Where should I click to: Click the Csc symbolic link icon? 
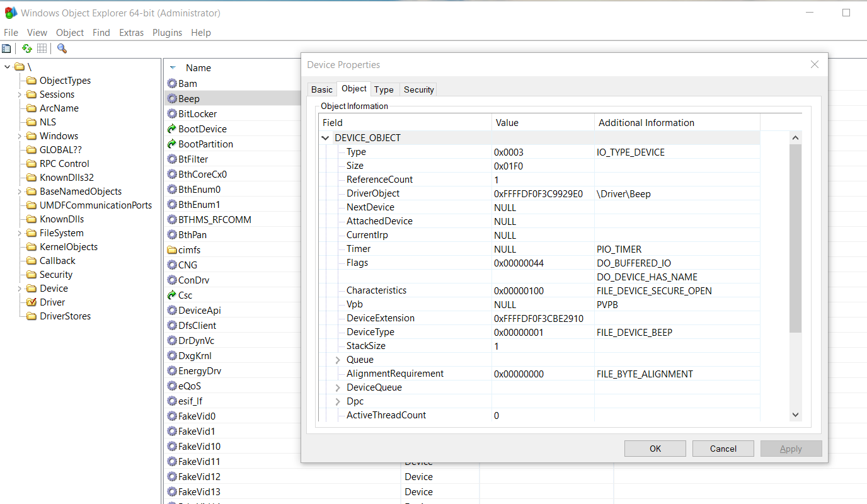pyautogui.click(x=172, y=295)
